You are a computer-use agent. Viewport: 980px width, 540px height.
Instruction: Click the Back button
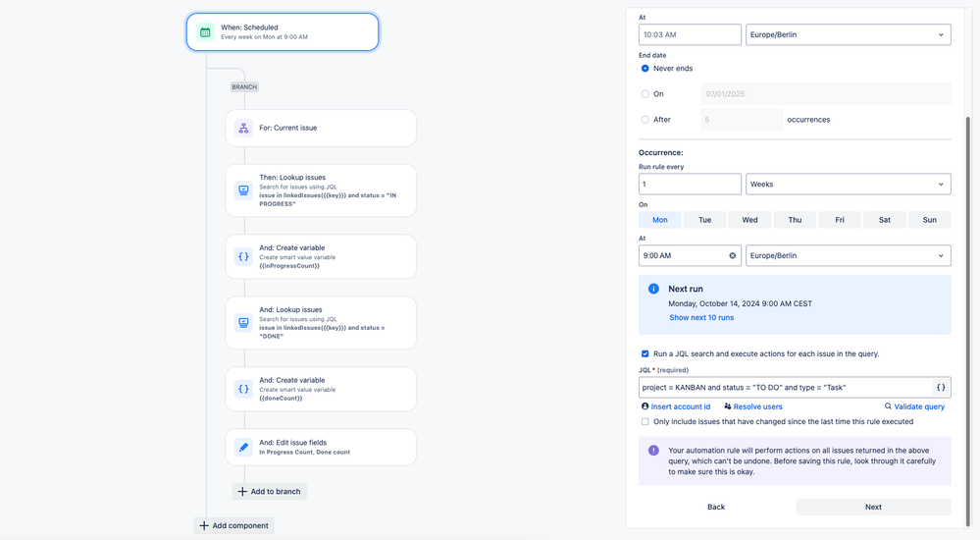[x=716, y=507]
